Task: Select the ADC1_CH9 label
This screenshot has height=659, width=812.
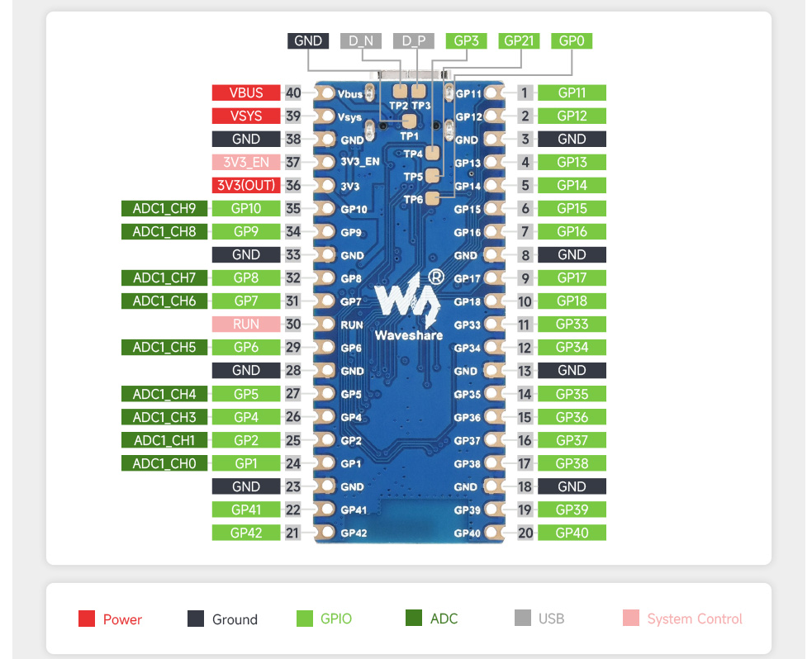Action: (x=164, y=209)
